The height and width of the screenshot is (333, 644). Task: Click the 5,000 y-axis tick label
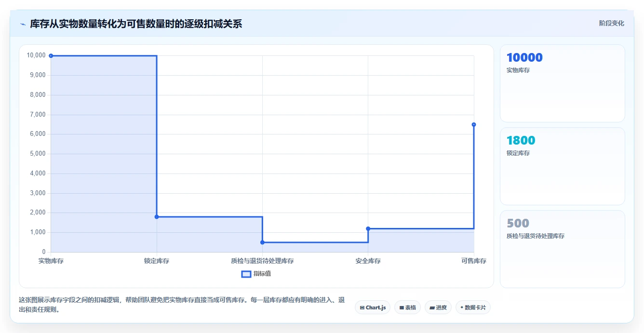(38, 154)
